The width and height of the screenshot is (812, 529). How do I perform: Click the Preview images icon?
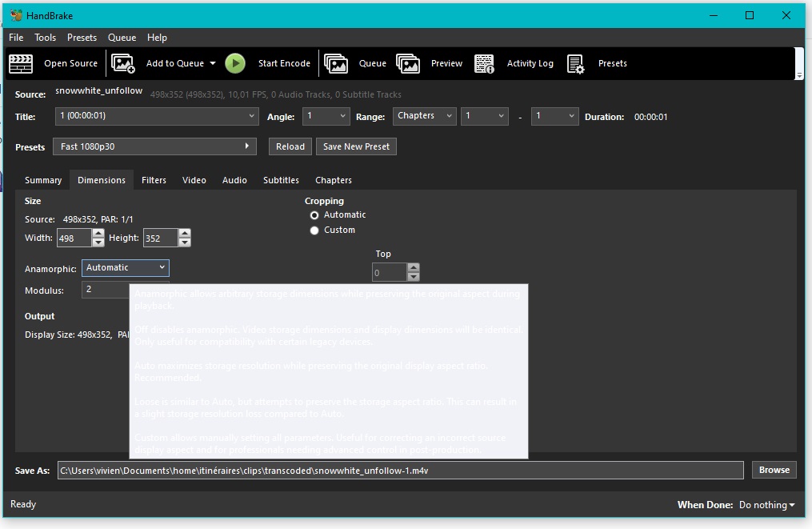point(408,64)
